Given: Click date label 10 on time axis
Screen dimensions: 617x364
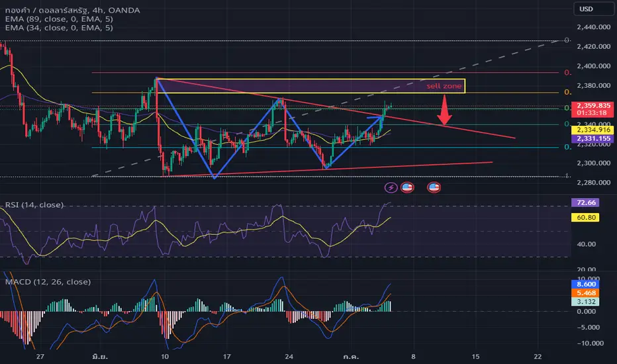Looking at the screenshot, I should click(x=164, y=357).
